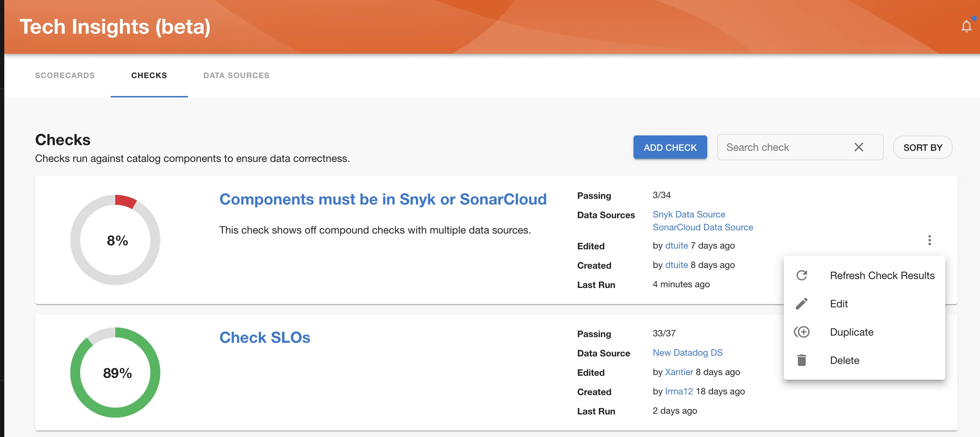Screen dimensions: 980x437
Task: Select Refresh Check Results menu item
Action: pos(882,275)
